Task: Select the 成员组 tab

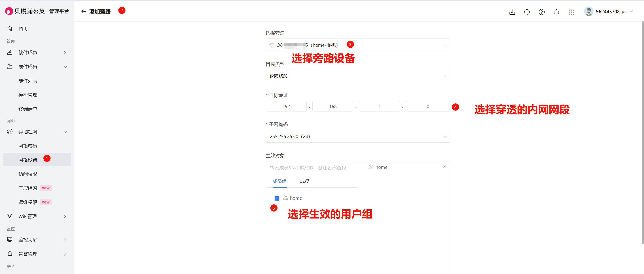Action: (279, 181)
